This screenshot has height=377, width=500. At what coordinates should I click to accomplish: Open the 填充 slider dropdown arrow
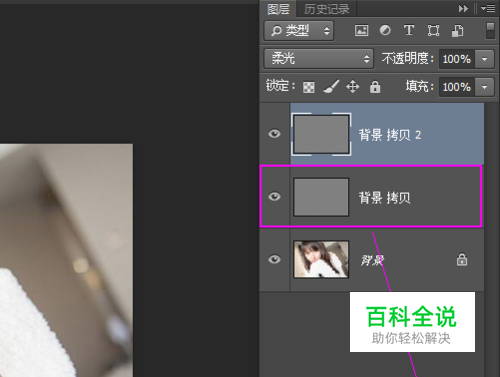pyautogui.click(x=484, y=87)
